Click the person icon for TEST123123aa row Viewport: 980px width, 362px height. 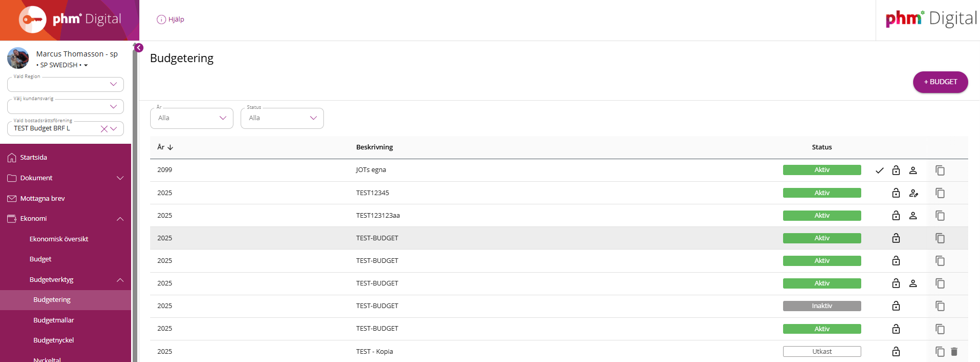[913, 216]
